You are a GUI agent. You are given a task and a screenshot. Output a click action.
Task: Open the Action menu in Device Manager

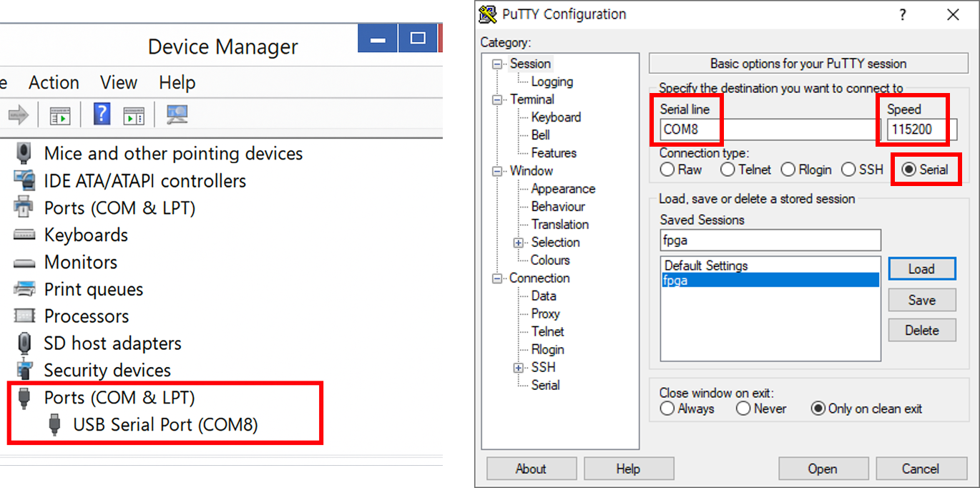pos(54,82)
